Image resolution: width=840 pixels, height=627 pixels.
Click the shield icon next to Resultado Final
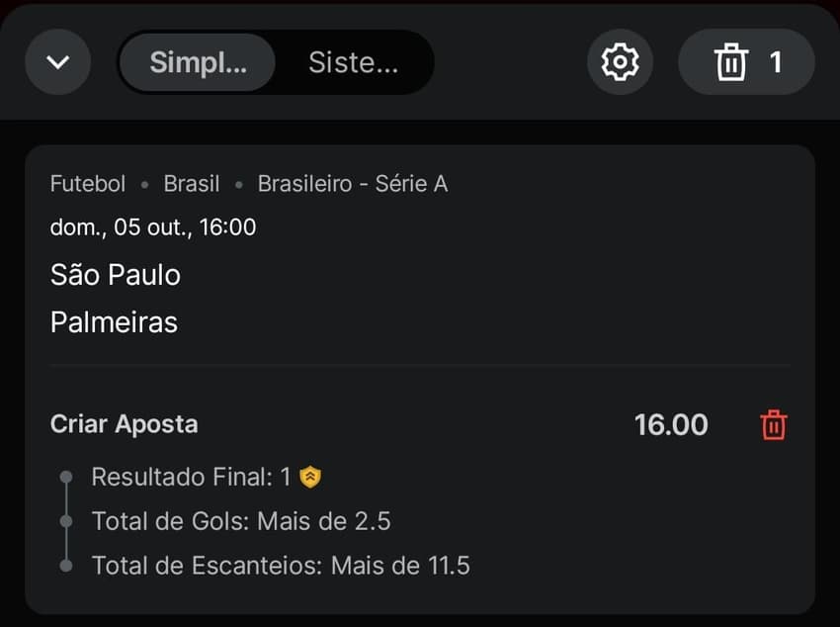pos(312,476)
